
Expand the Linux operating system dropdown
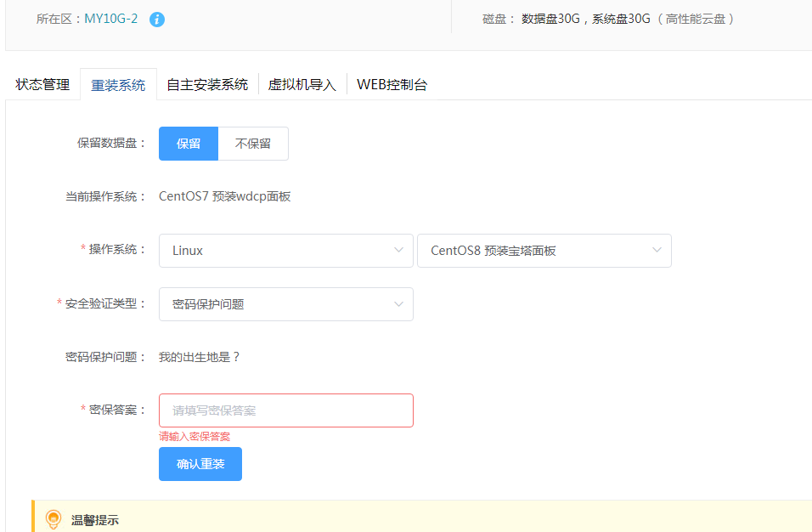pos(285,251)
